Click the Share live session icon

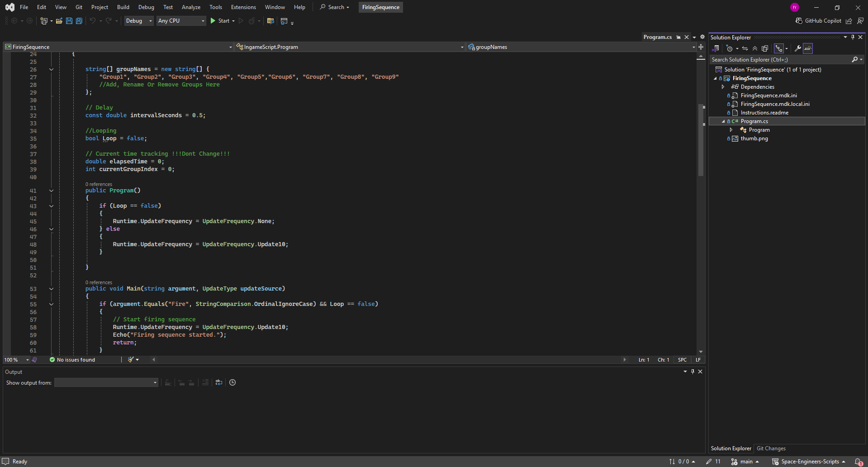[x=849, y=21]
